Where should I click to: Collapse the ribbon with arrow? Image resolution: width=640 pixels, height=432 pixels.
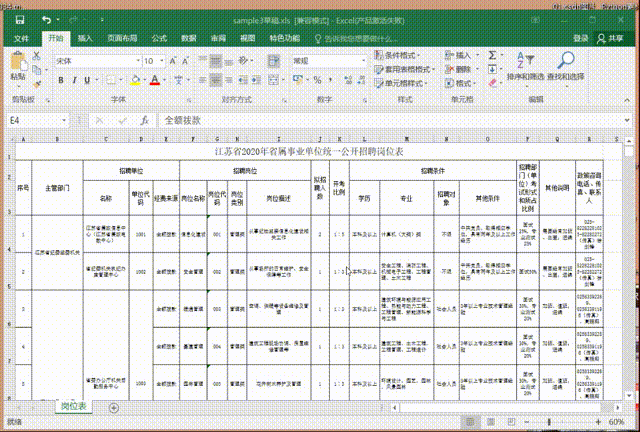627,100
